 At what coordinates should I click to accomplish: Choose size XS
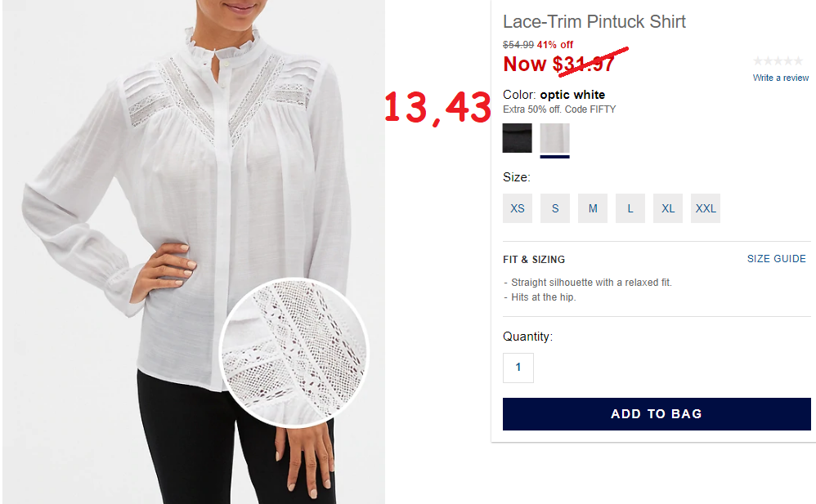(x=518, y=208)
